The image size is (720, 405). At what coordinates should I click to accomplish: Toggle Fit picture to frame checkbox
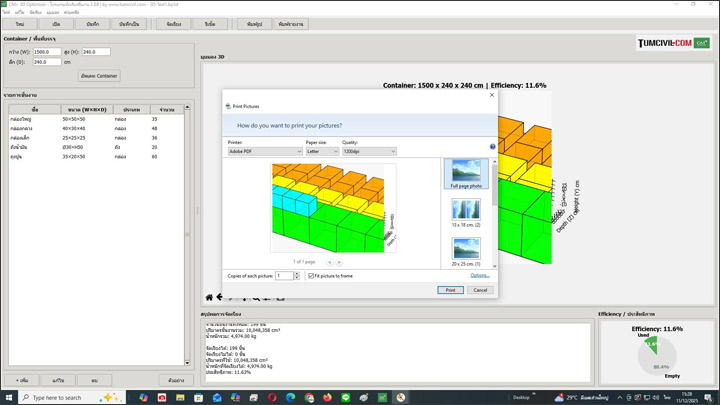(311, 276)
